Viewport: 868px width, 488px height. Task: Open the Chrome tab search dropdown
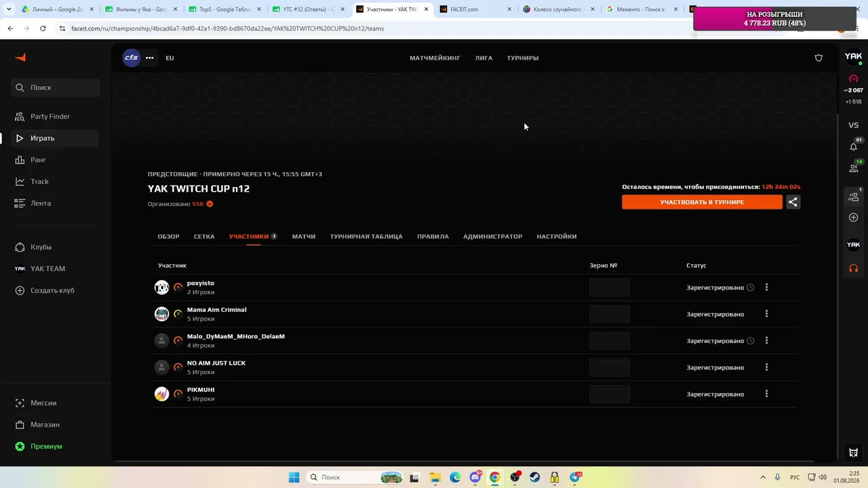click(x=9, y=9)
